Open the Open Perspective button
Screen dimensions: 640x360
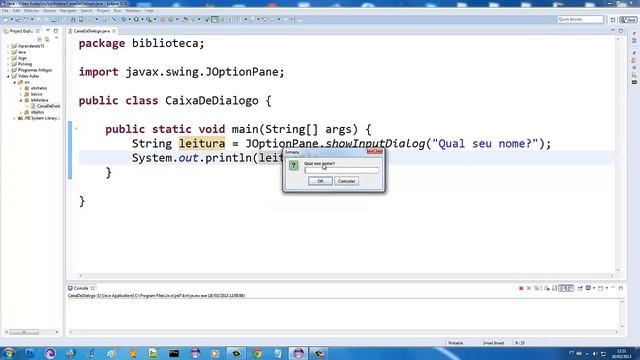pyautogui.click(x=613, y=20)
